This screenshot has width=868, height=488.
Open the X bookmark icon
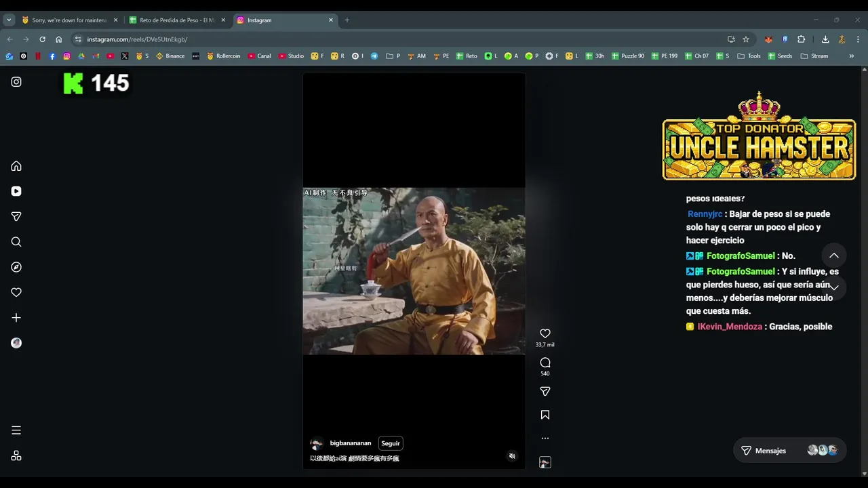[x=125, y=56]
